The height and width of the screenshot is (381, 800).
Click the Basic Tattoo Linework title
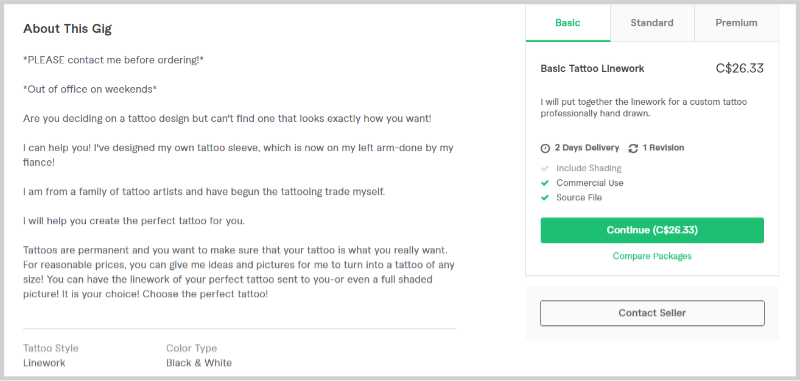coord(592,68)
